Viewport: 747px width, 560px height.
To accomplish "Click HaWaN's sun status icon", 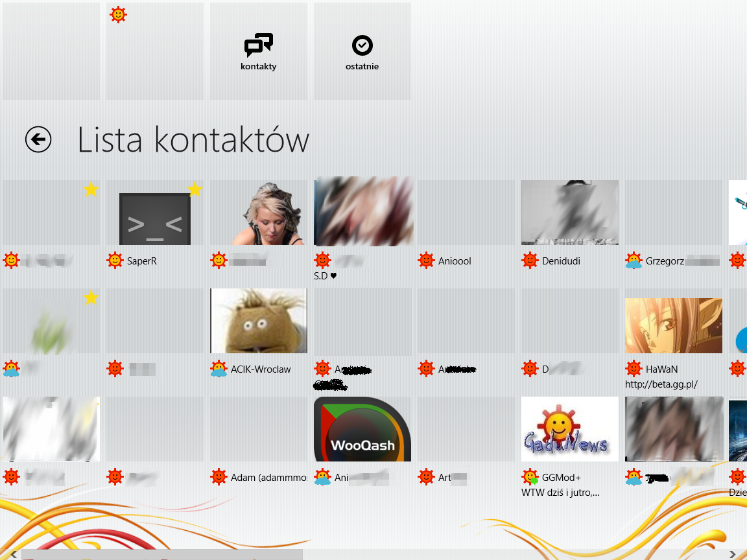I will (x=634, y=369).
